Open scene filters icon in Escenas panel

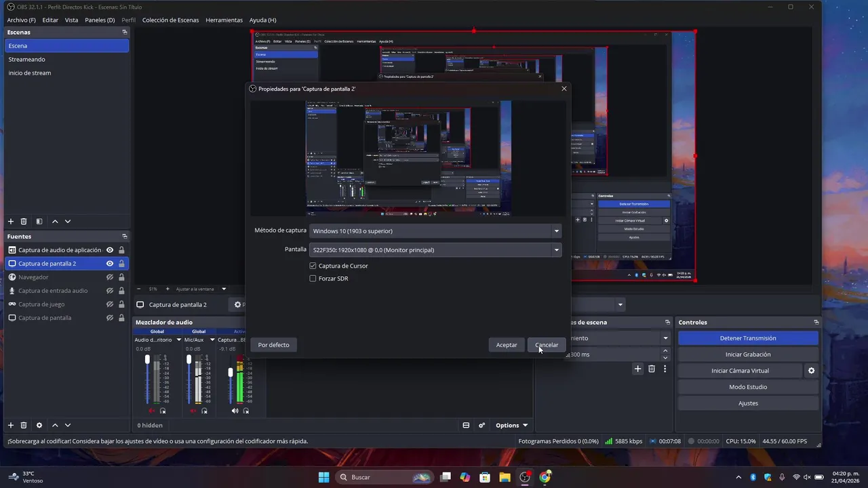coord(39,222)
